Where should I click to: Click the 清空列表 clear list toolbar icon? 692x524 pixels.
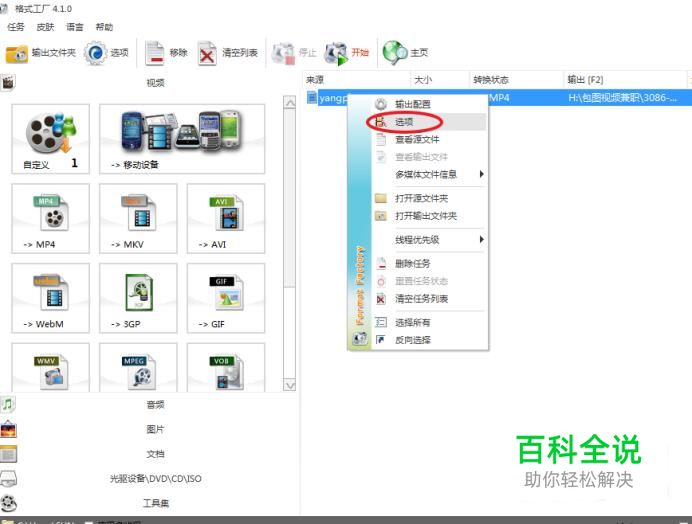pyautogui.click(x=207, y=53)
